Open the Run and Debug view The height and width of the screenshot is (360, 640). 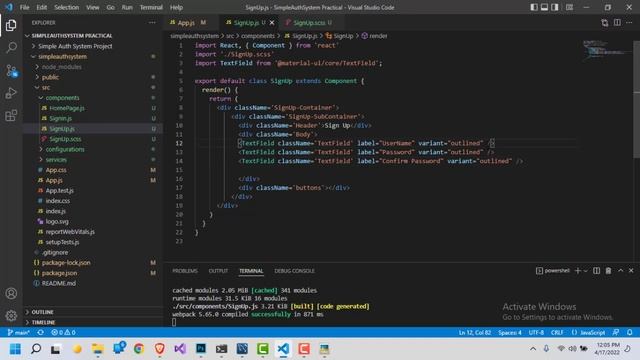(11, 93)
